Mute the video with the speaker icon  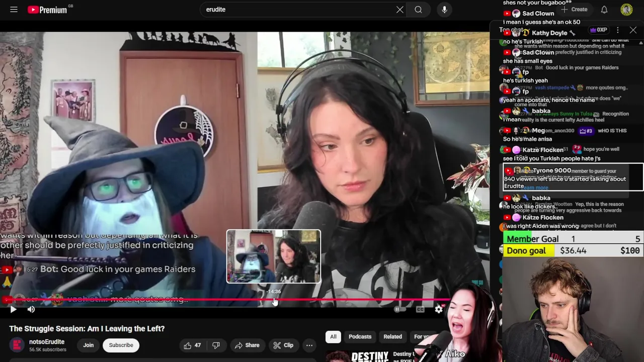coord(31,309)
